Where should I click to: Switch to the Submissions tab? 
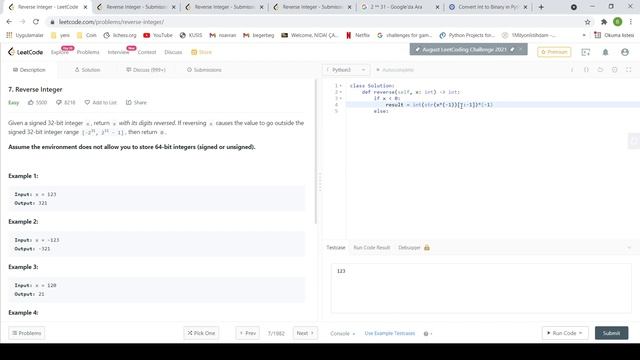pyautogui.click(x=204, y=70)
